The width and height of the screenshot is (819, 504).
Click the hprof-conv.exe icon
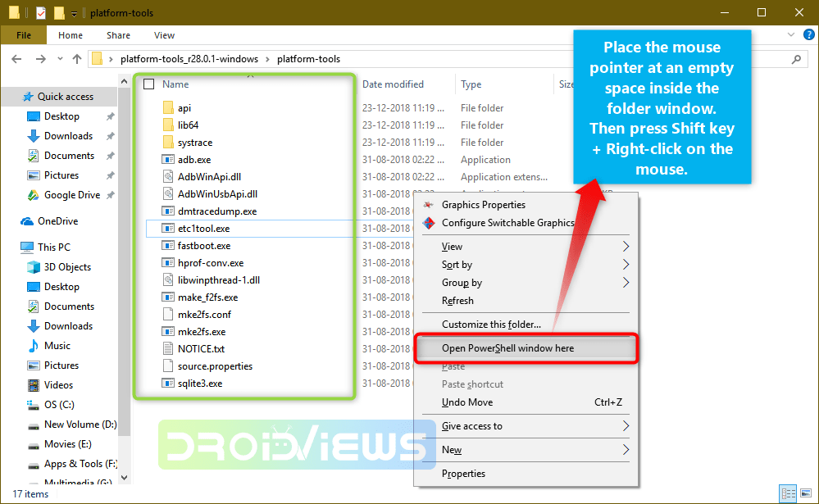tap(168, 263)
